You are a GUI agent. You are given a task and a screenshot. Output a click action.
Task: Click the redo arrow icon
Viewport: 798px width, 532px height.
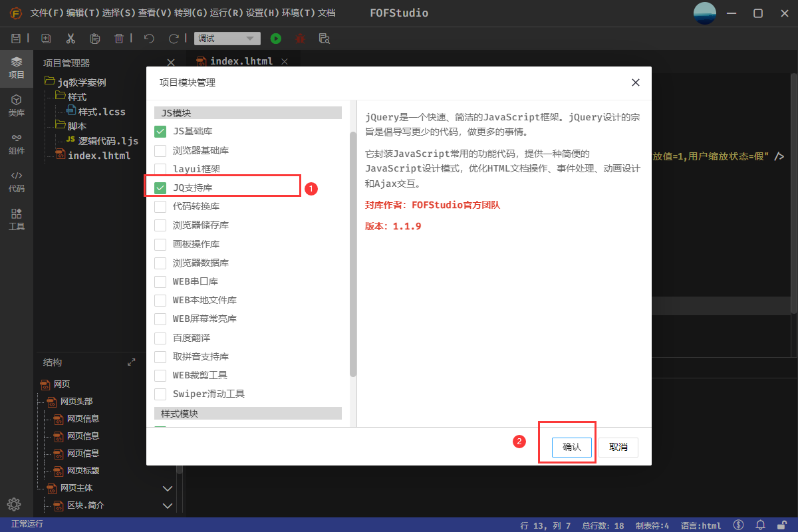click(174, 39)
